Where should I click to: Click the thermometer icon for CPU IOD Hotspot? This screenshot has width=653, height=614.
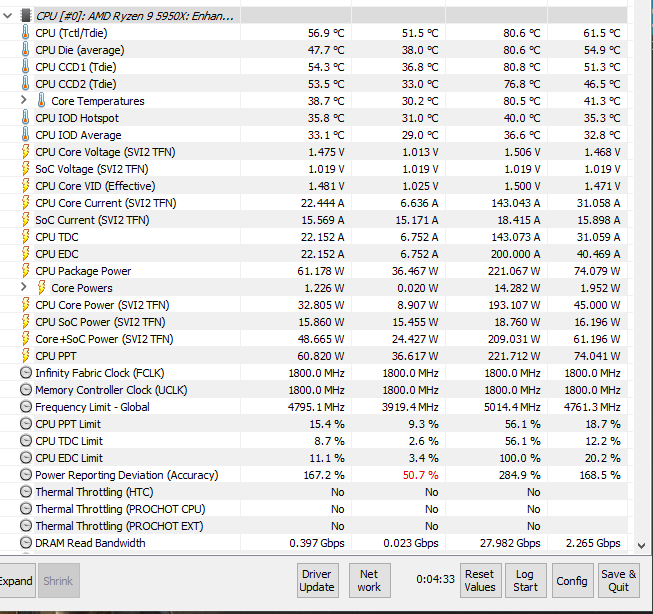(25, 118)
